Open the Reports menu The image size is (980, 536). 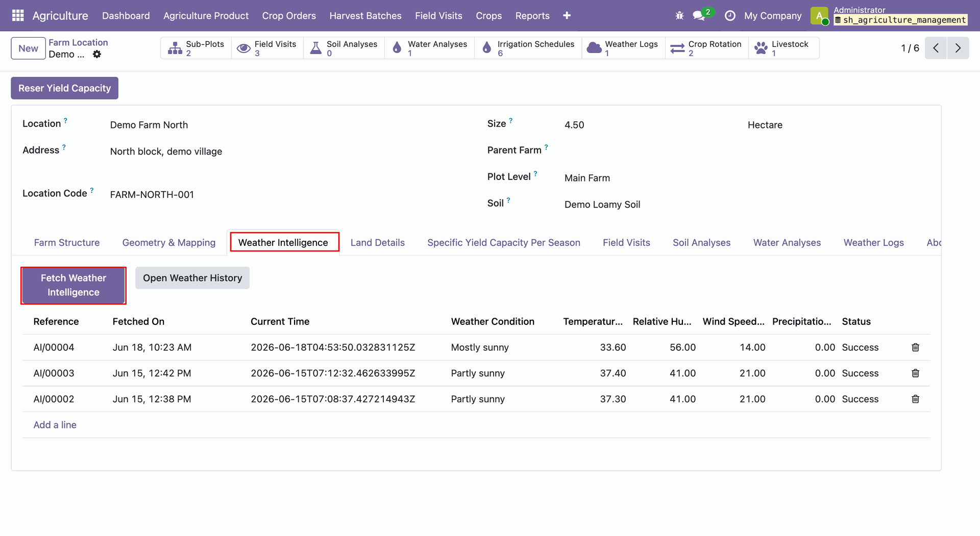tap(532, 16)
